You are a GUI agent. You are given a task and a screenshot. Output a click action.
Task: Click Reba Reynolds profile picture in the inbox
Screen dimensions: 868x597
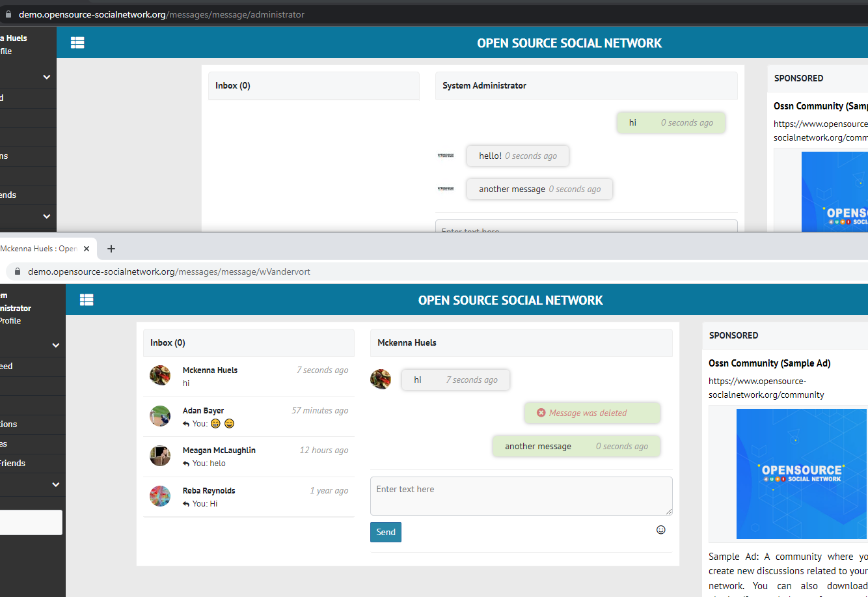[x=160, y=496]
